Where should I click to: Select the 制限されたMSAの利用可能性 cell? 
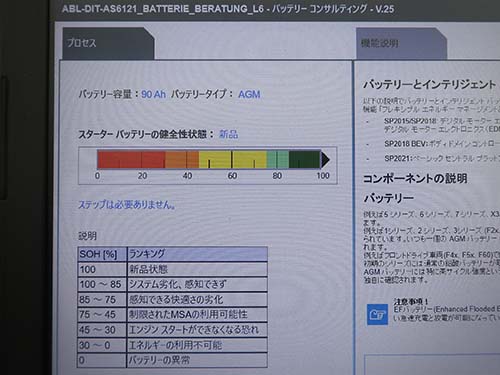[x=197, y=314]
